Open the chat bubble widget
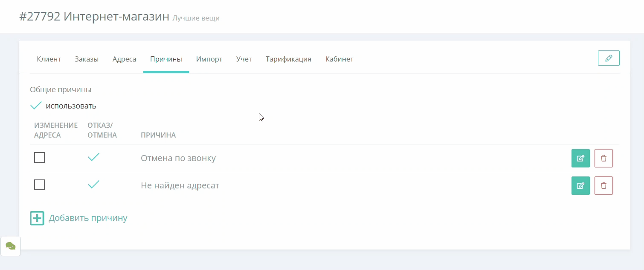 point(11,246)
